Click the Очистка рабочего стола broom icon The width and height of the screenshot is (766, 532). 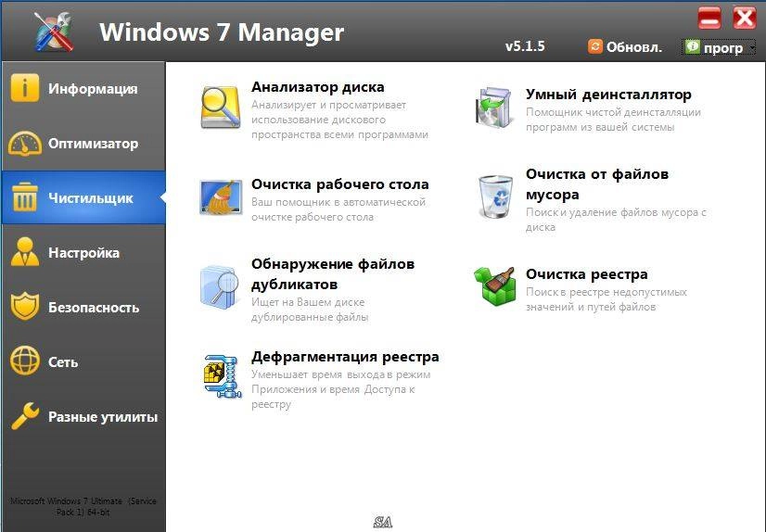(x=221, y=197)
